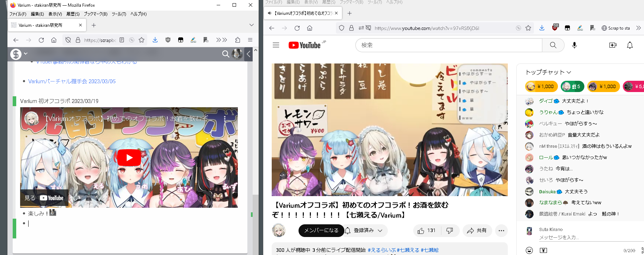Go back in the Scrapbox window
This screenshot has height=255, width=644.
click(x=16, y=40)
